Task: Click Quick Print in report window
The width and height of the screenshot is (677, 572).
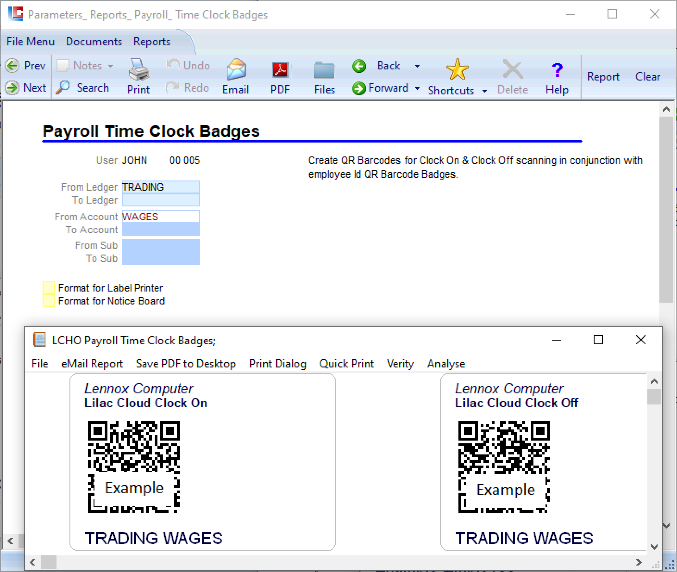Action: (x=346, y=363)
